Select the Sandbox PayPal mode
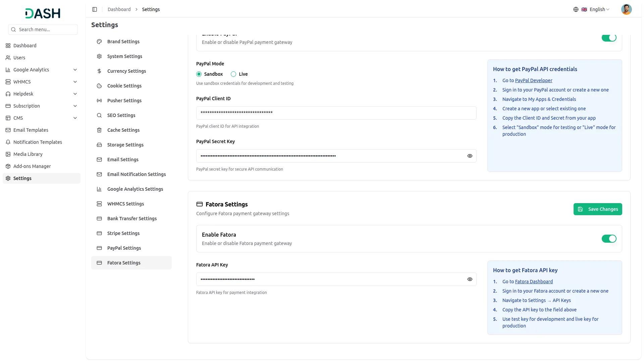 pyautogui.click(x=199, y=74)
